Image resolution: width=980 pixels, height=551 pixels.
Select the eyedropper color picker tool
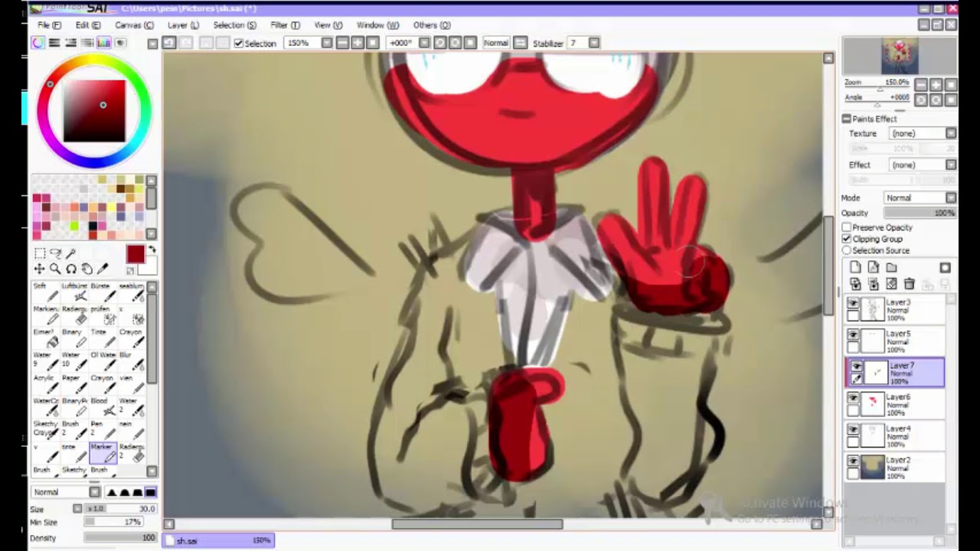coord(103,269)
